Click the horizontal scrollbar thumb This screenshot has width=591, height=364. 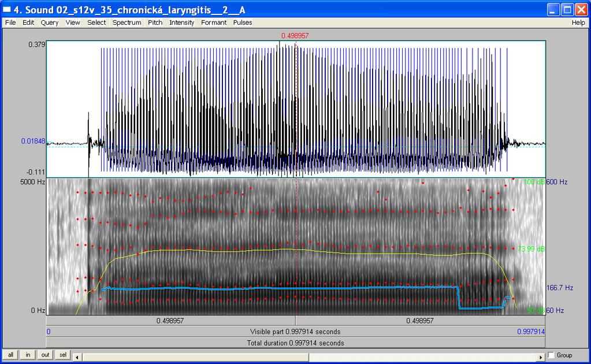pyautogui.click(x=195, y=357)
